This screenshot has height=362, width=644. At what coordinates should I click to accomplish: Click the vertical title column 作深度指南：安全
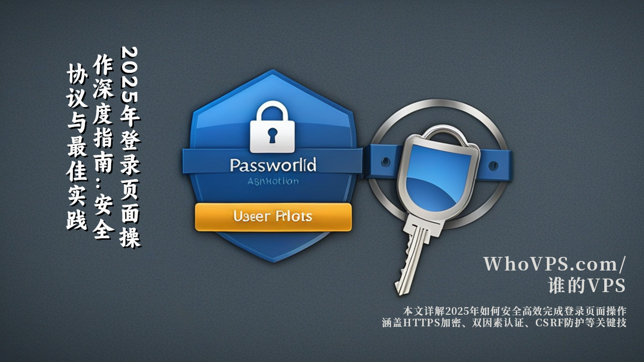point(104,147)
